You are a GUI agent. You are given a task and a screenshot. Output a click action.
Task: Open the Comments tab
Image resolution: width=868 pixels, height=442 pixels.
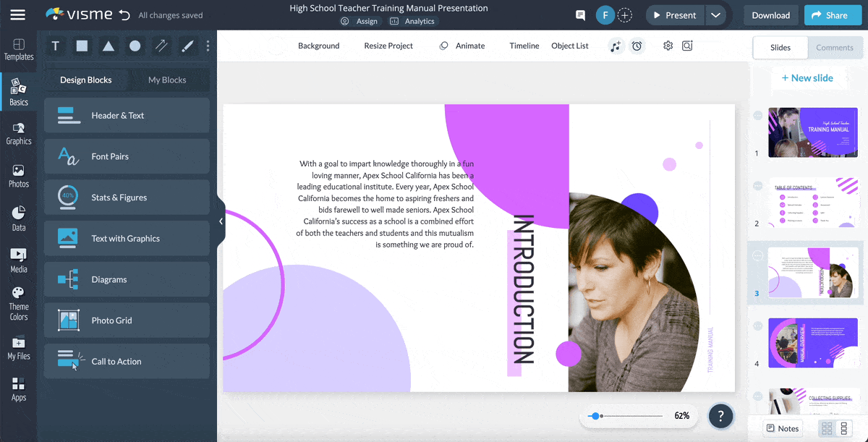[835, 47]
